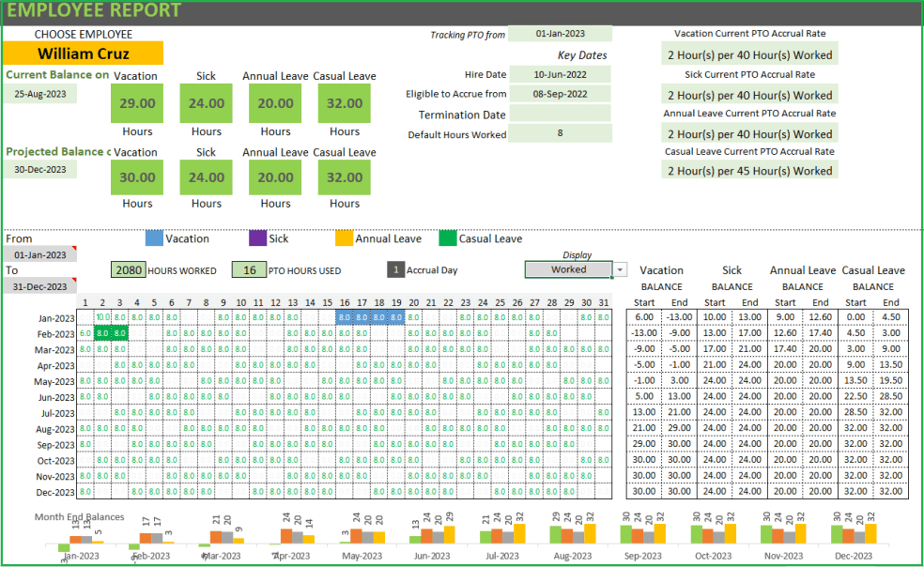Select the Current Vacation balance showing 29.00
This screenshot has height=567, width=924.
click(x=136, y=104)
